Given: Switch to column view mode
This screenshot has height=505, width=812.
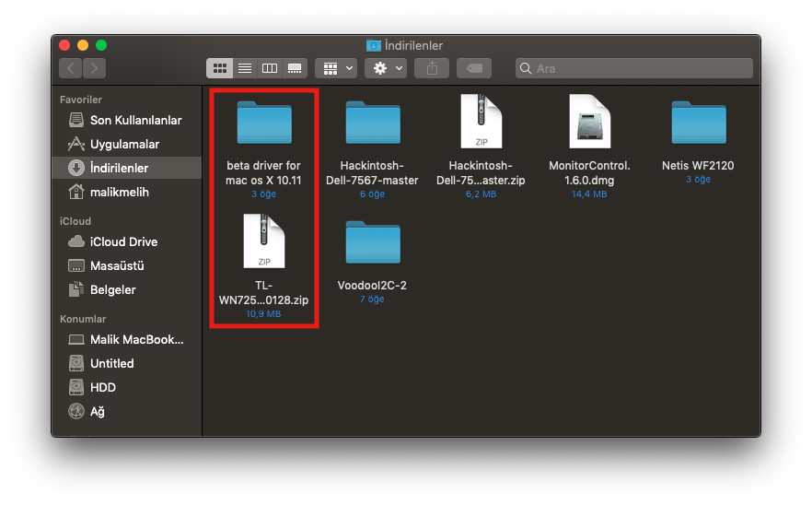Looking at the screenshot, I should pos(270,68).
